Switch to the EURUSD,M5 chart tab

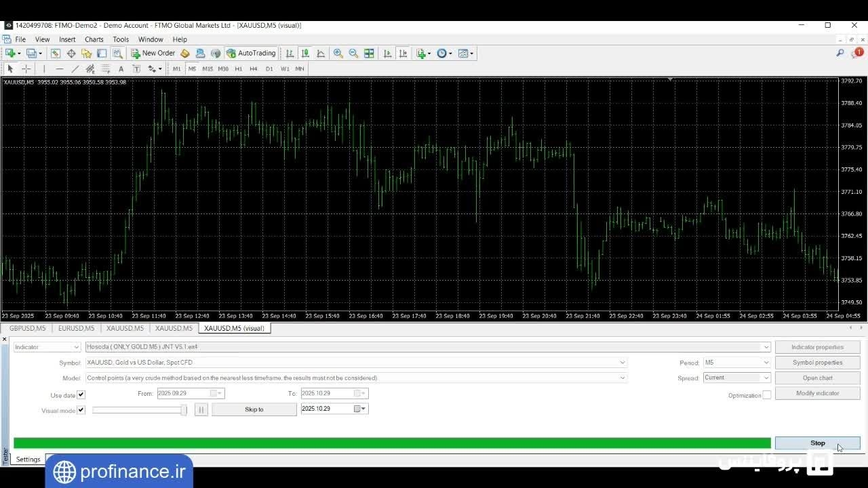coord(76,328)
